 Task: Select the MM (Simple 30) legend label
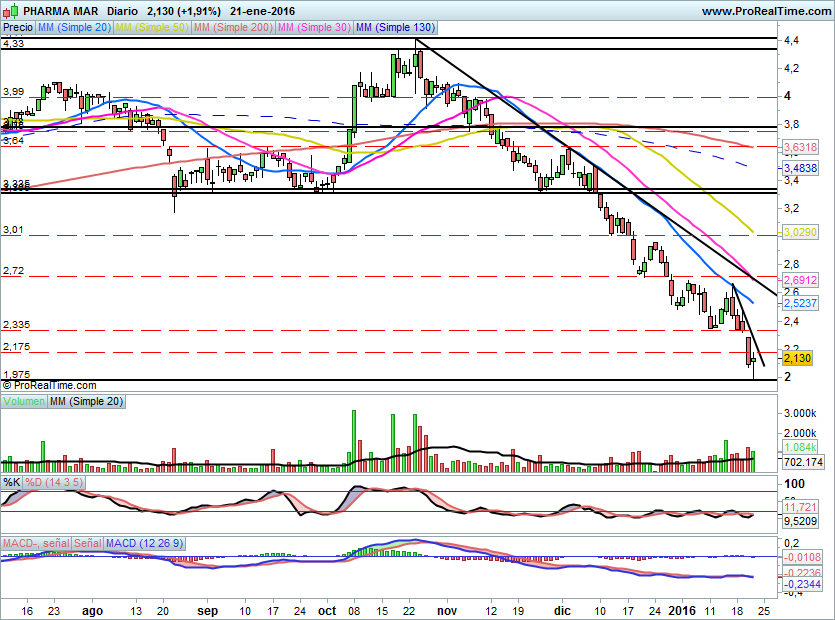(x=314, y=28)
